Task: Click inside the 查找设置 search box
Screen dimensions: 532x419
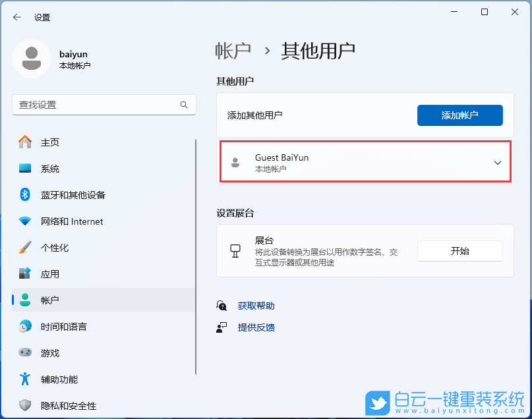Action: [103, 105]
